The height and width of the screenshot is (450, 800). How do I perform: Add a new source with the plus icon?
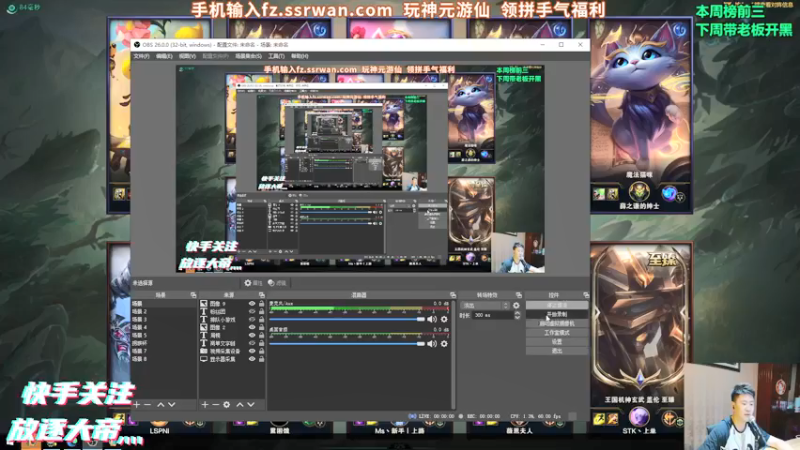[205, 405]
